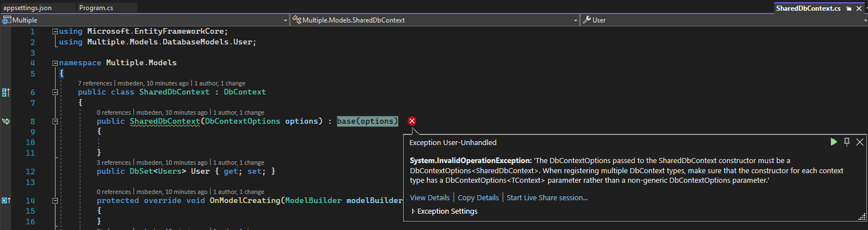Open the Multiple project dropdown
The image size is (868, 230).
[x=286, y=20]
